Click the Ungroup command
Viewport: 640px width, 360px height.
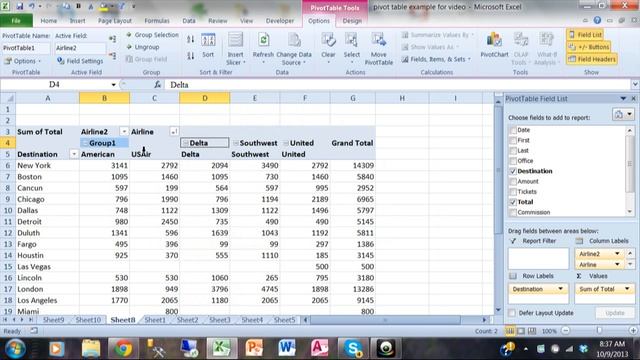pos(142,47)
